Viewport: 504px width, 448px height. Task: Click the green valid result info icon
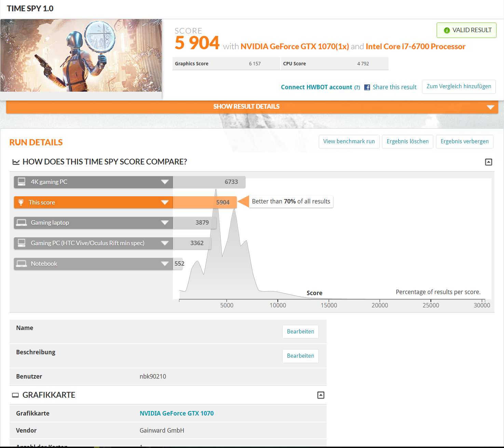[447, 30]
